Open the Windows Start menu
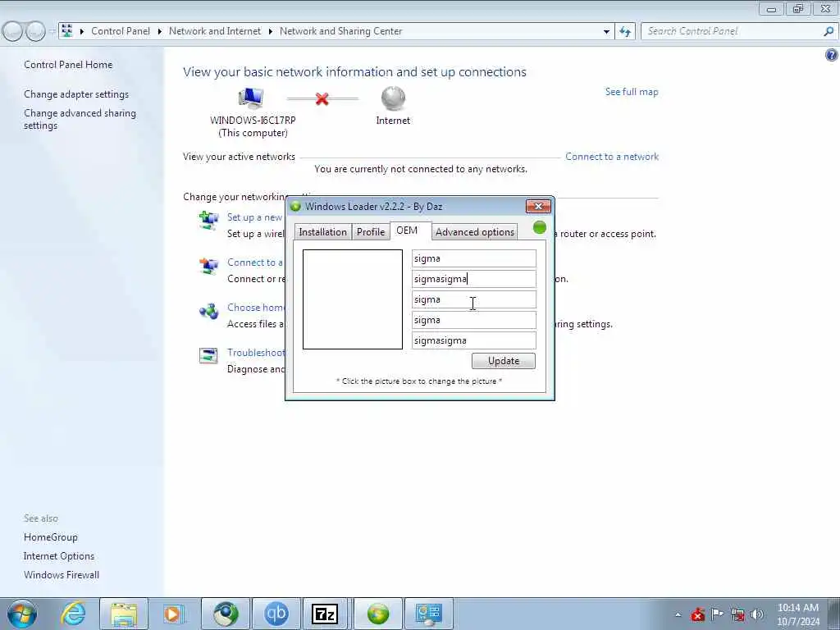Screen dimensions: 840x630 (x=22, y=614)
